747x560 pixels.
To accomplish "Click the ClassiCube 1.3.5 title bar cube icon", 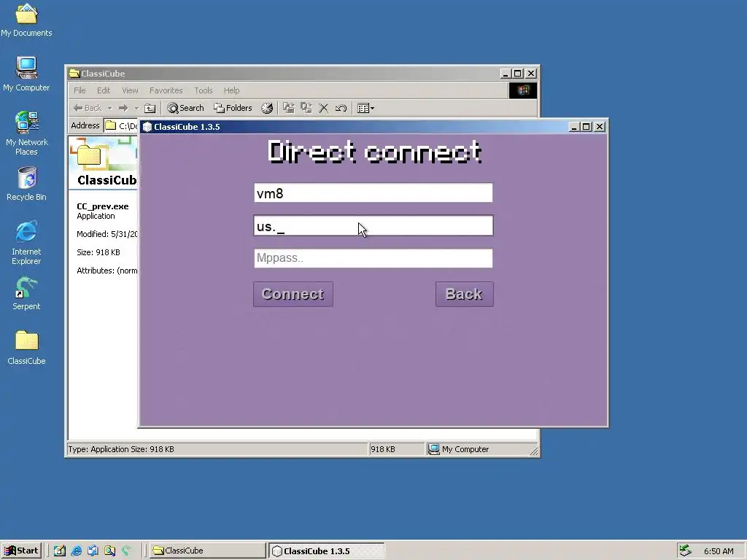I will tap(147, 127).
